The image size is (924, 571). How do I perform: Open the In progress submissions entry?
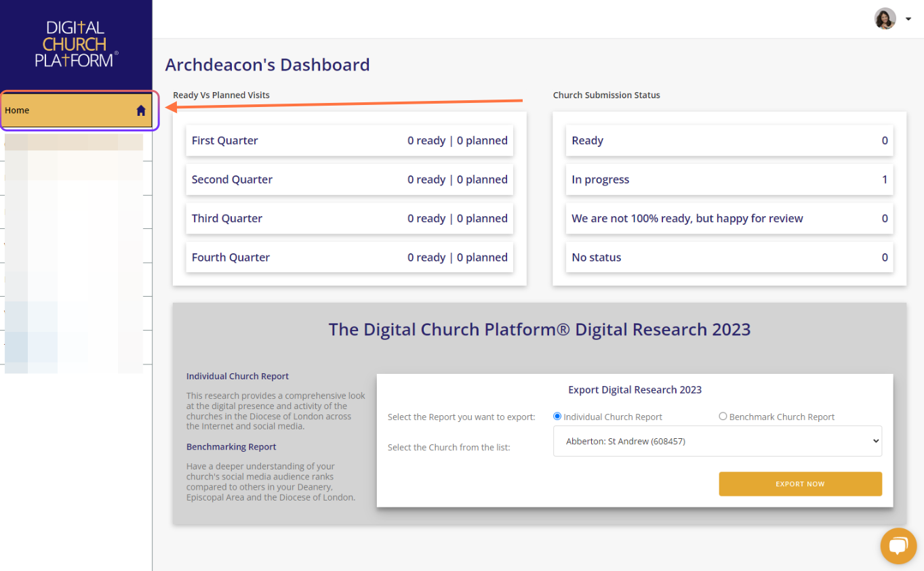tap(729, 179)
